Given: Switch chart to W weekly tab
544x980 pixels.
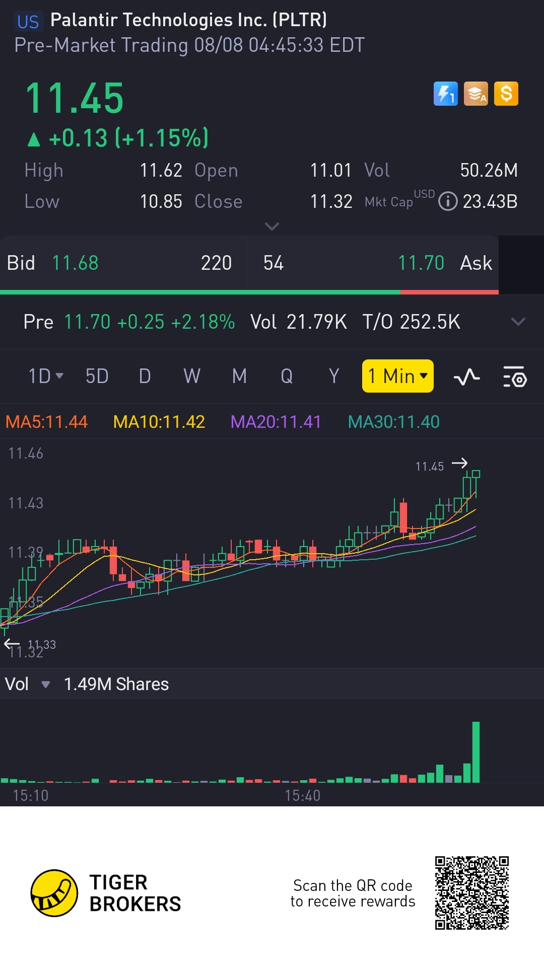Looking at the screenshot, I should pos(192,376).
